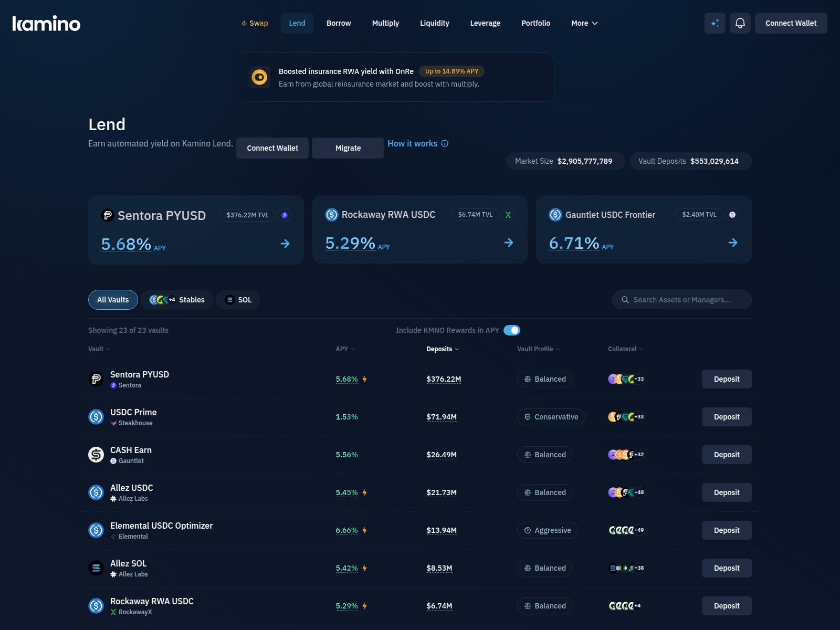Click the lightning icon beside Swap
840x630 pixels.
pyautogui.click(x=243, y=23)
